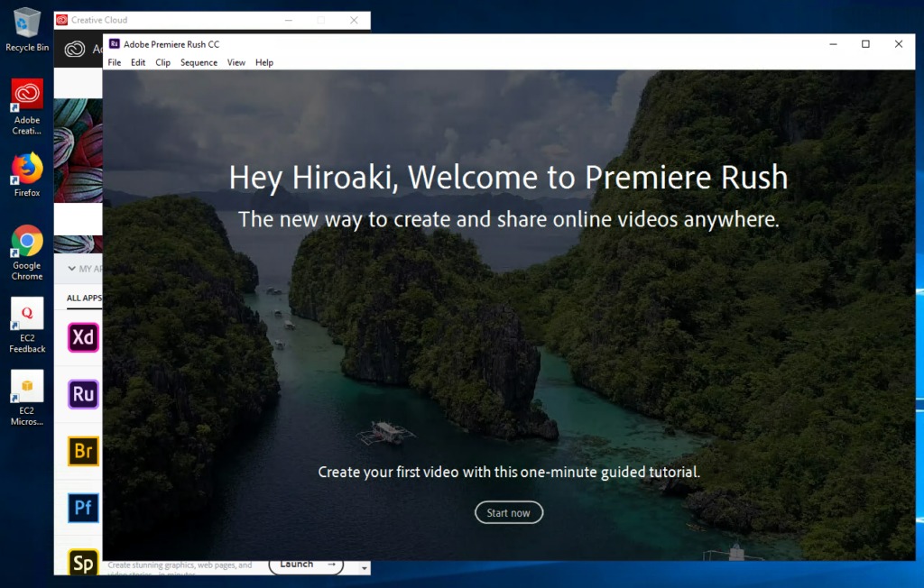This screenshot has width=924, height=588.
Task: Click the Creative Cloud title bar icon
Action: pyautogui.click(x=62, y=20)
